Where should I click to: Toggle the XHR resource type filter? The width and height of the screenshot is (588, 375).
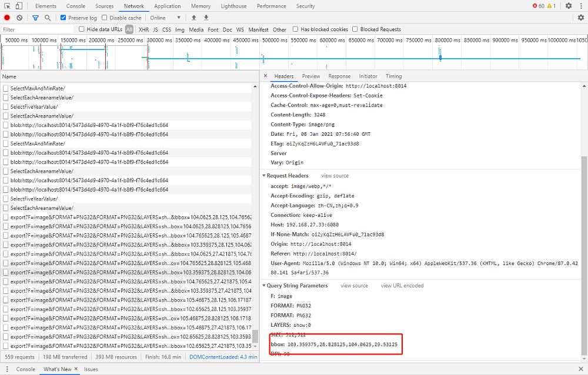143,29
